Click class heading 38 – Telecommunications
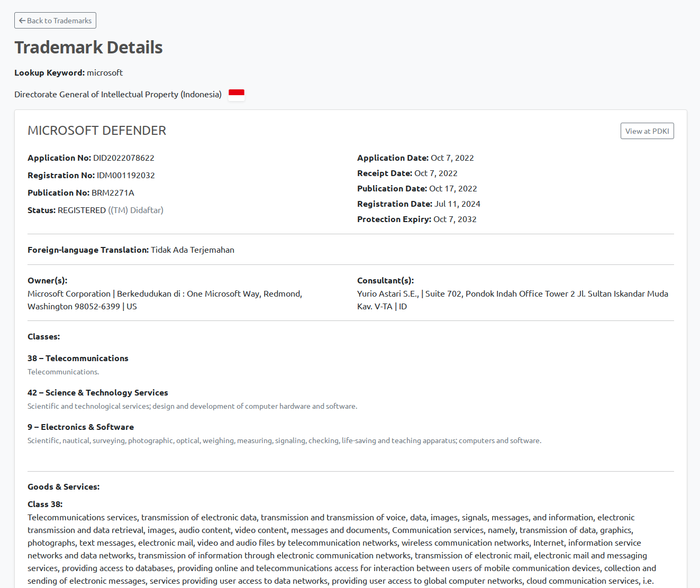Screen dimensions: 700x588 point(78,359)
